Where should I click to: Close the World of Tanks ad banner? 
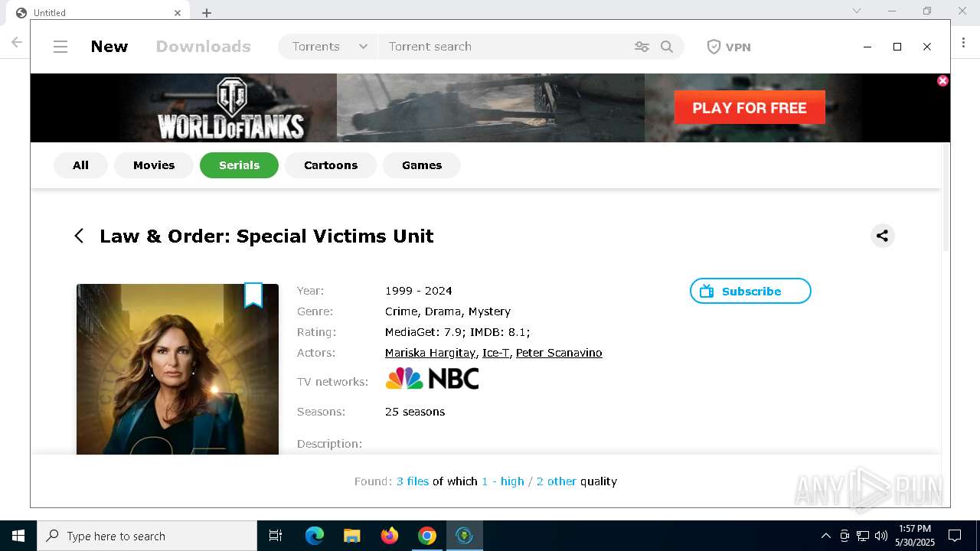[942, 80]
